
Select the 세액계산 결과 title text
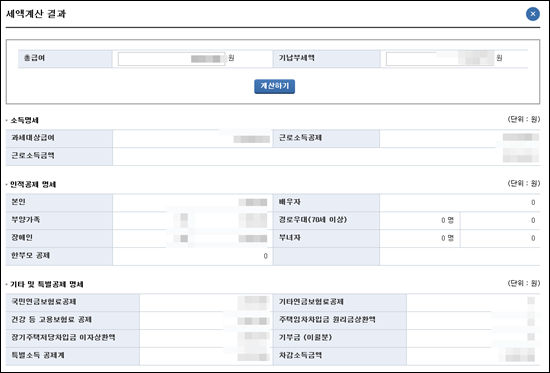pyautogui.click(x=36, y=14)
